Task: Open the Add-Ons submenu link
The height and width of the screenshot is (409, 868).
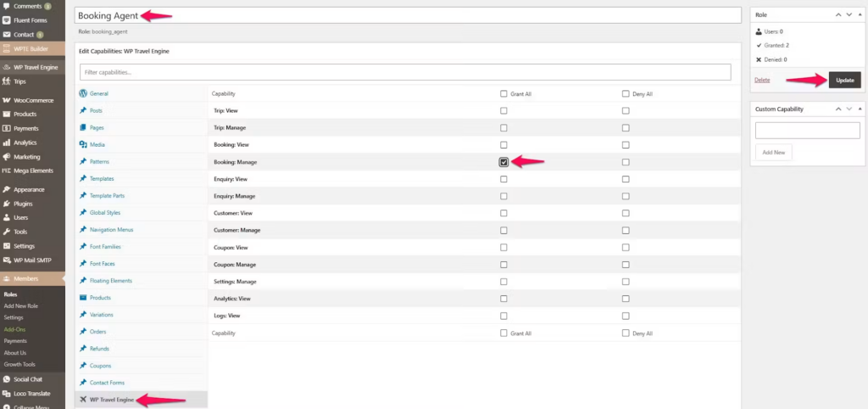Action: pos(14,329)
